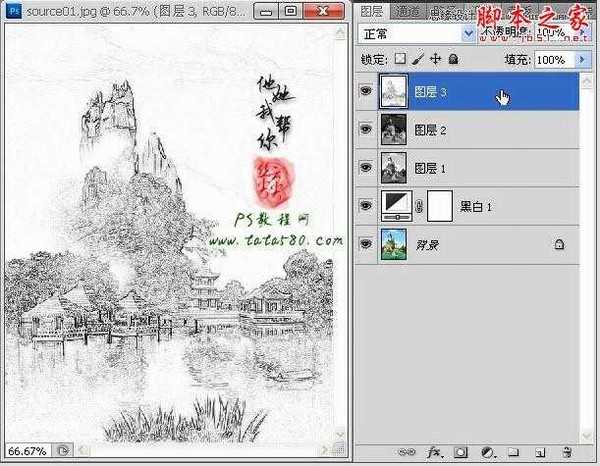600x466 pixels.
Task: Select the 背景 layer name
Action: click(x=427, y=245)
